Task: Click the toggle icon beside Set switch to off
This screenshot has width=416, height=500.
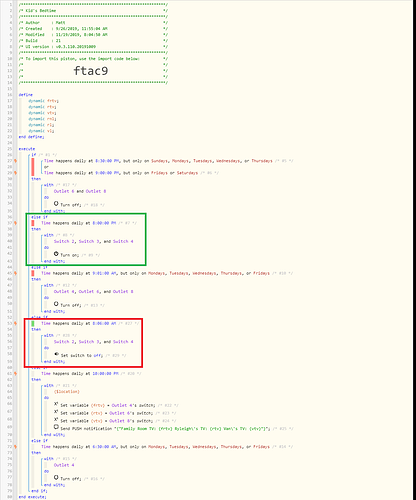Action: point(57,354)
